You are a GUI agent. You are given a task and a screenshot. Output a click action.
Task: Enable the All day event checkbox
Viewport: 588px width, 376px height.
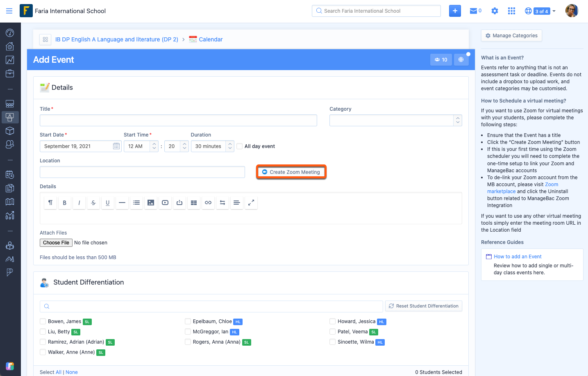point(240,146)
